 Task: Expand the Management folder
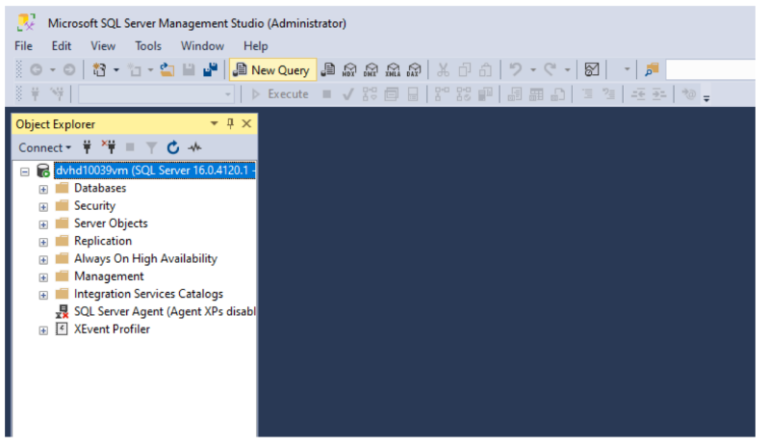coord(43,277)
